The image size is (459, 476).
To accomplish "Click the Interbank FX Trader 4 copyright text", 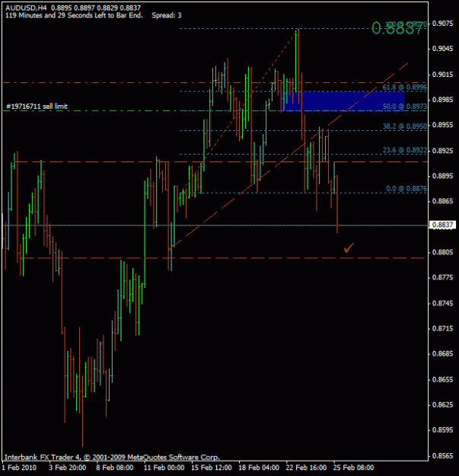I will (112, 457).
